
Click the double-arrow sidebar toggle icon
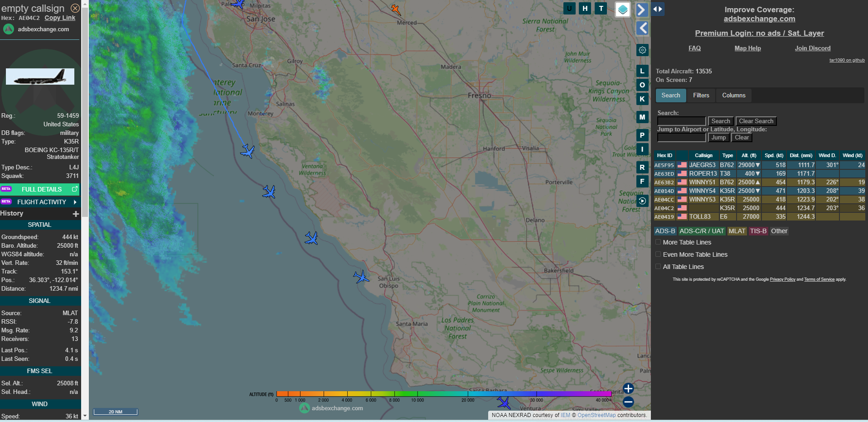(658, 9)
